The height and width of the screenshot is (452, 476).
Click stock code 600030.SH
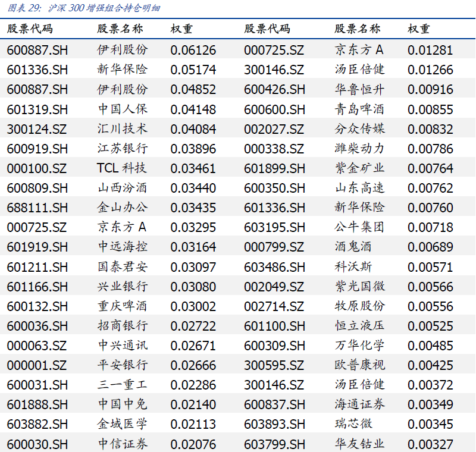click(37, 445)
